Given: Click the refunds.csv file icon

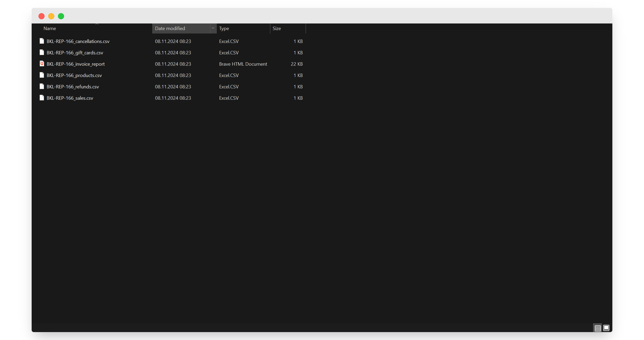Looking at the screenshot, I should pos(42,87).
